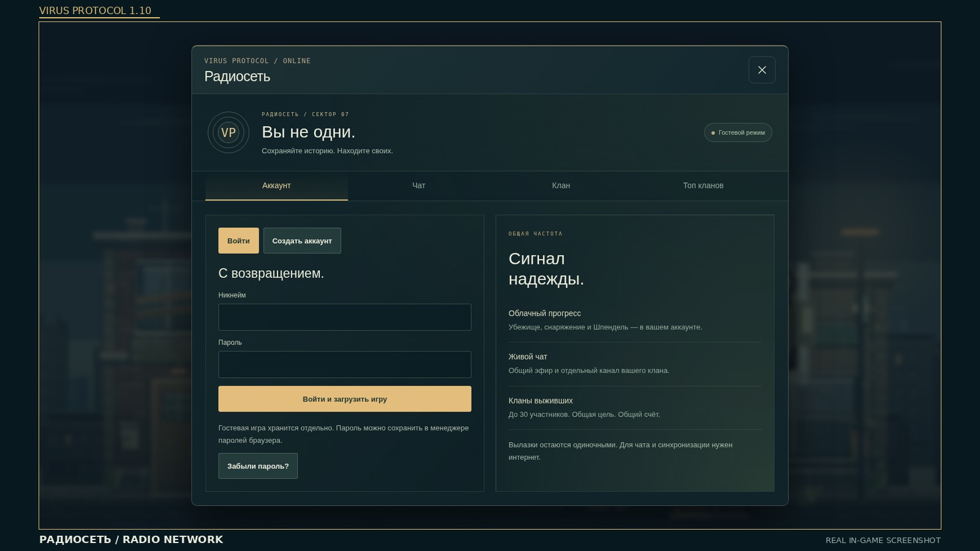The height and width of the screenshot is (551, 980).
Task: Select the Создать аккаунт button
Action: click(x=302, y=241)
